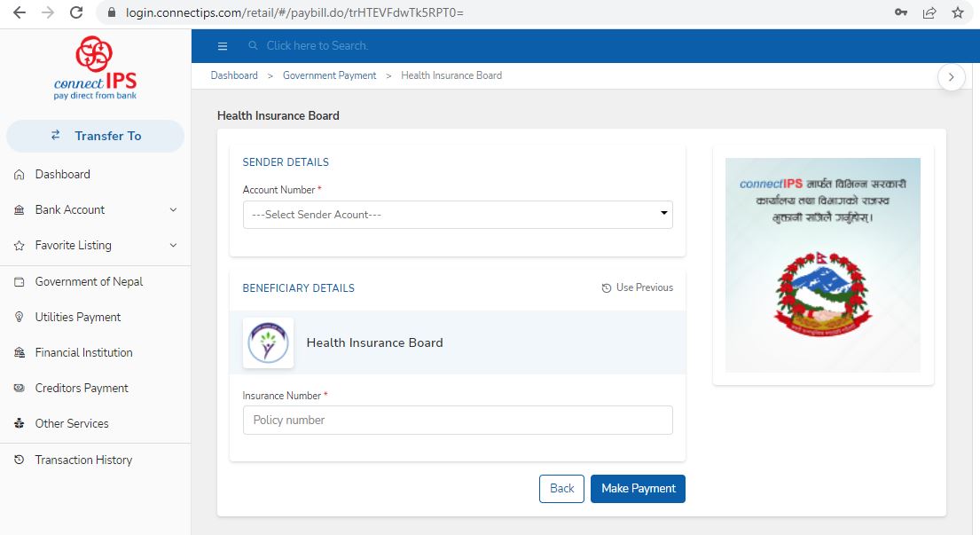Click the search magnifier in the top bar
Screen dimensions: 980x535
coord(253,45)
